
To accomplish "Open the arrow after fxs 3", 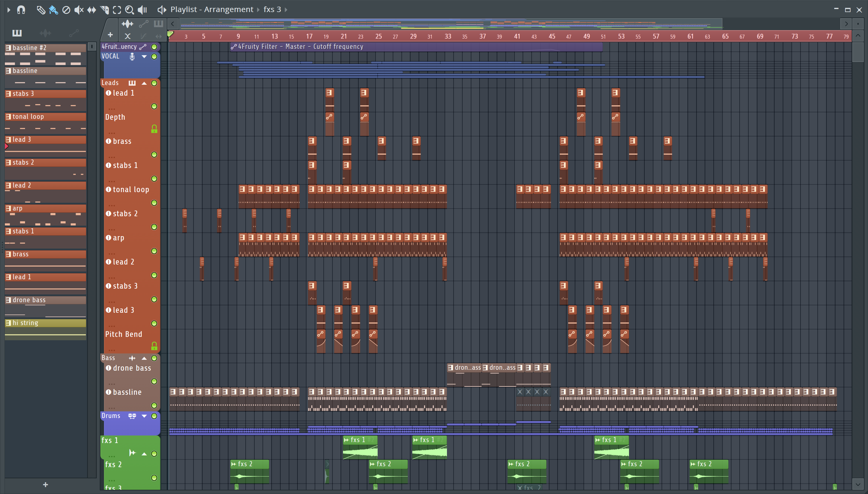I will click(286, 10).
